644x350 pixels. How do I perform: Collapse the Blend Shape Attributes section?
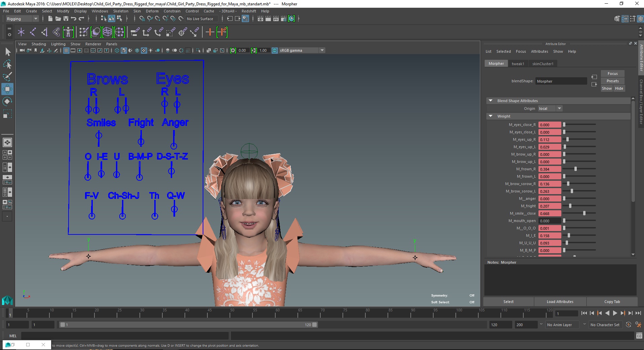pyautogui.click(x=490, y=101)
